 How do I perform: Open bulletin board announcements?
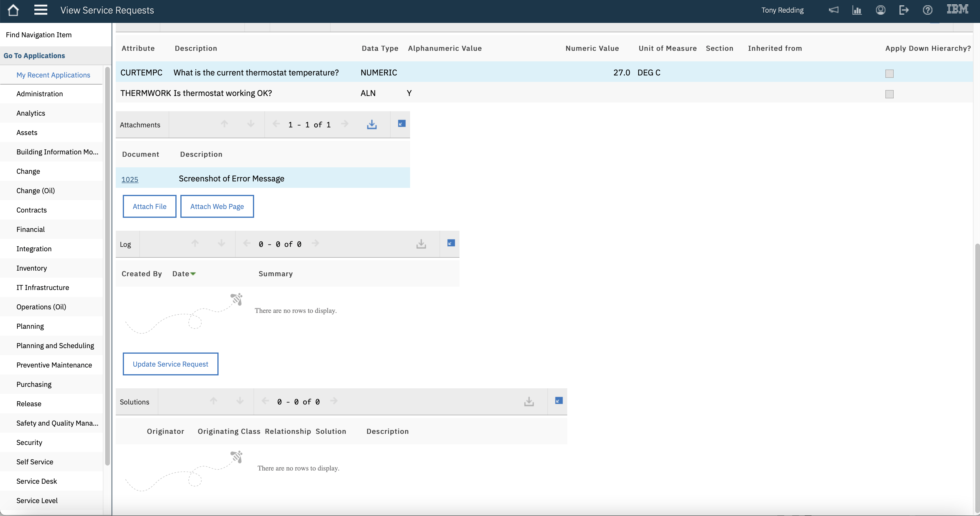pyautogui.click(x=833, y=10)
